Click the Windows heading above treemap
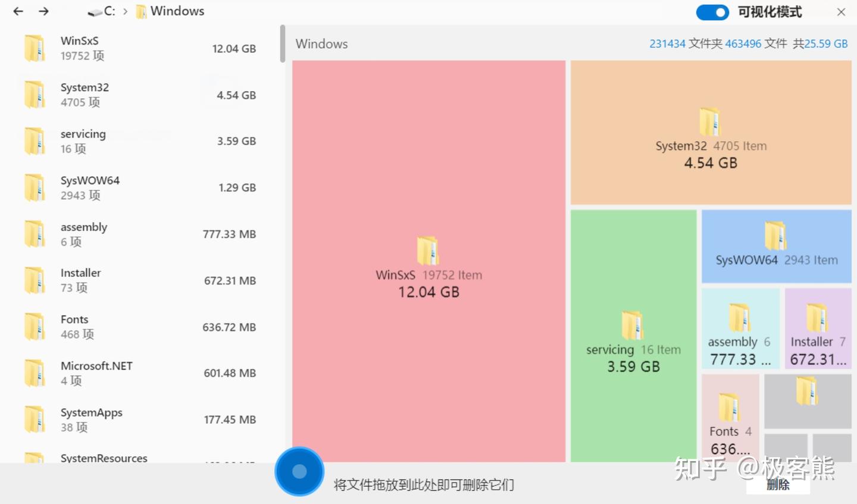Screen dimensions: 857x504 click(x=321, y=44)
